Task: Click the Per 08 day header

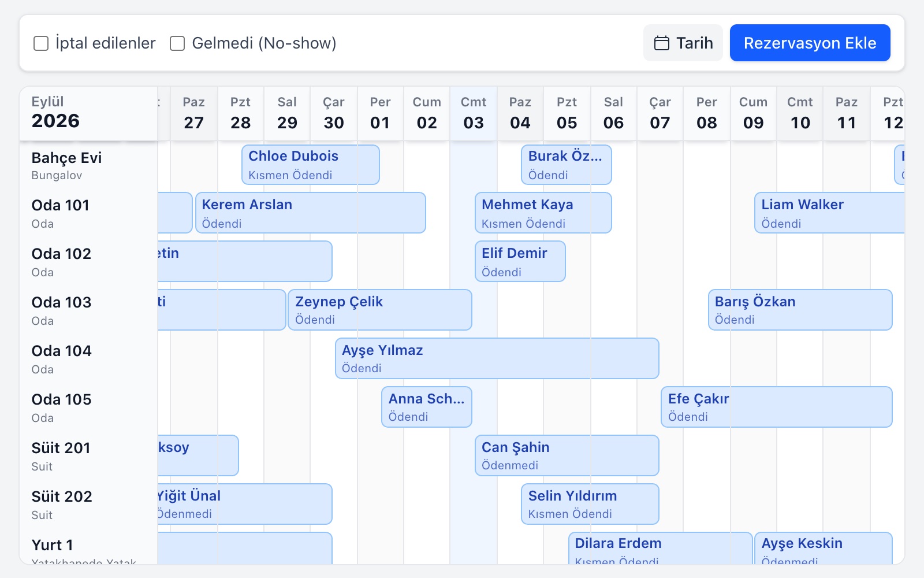Action: [707, 113]
